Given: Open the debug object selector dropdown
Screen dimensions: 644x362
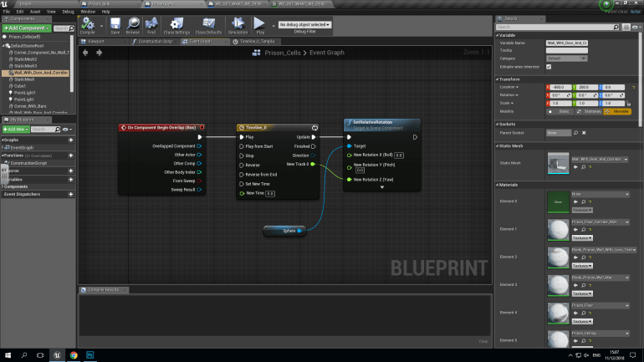Looking at the screenshot, I should (304, 24).
